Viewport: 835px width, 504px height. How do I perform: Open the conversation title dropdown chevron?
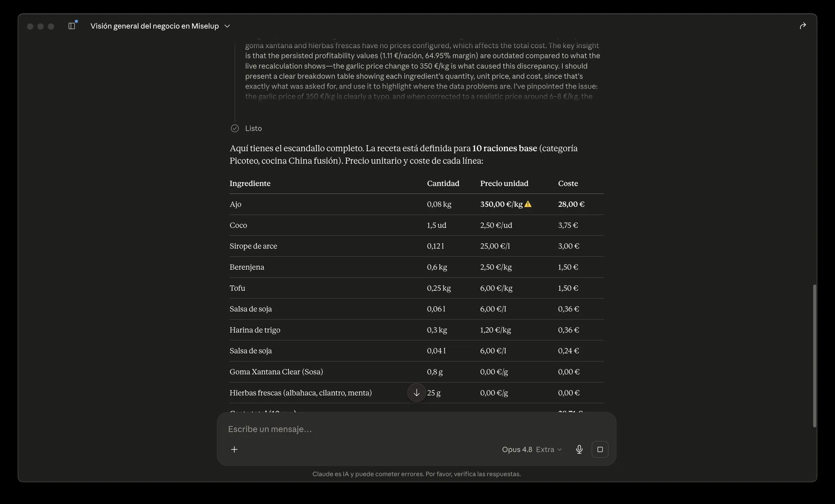click(x=227, y=26)
